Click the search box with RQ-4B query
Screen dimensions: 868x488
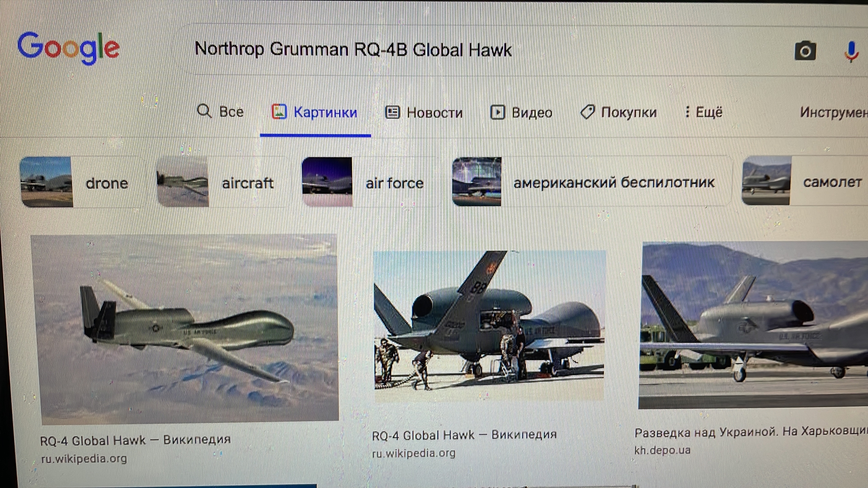[487, 50]
